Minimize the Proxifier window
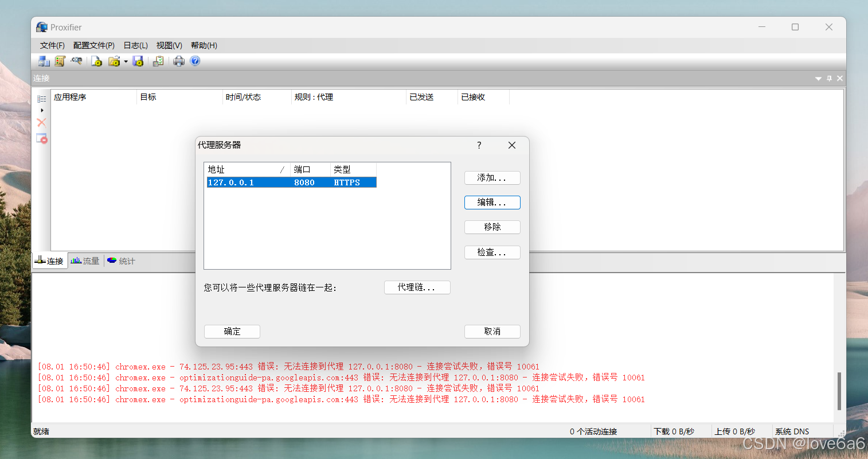The image size is (868, 459). (762, 27)
